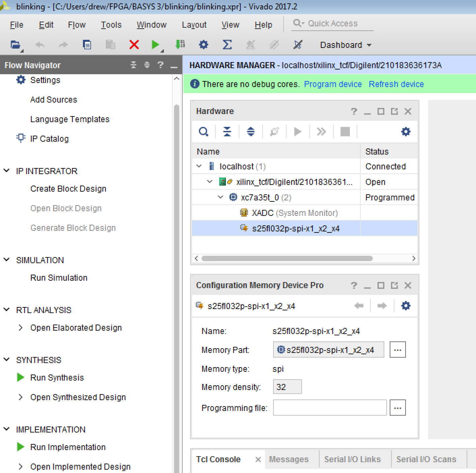The image size is (476, 473).
Task: Open the Tools menu
Action: (x=111, y=25)
